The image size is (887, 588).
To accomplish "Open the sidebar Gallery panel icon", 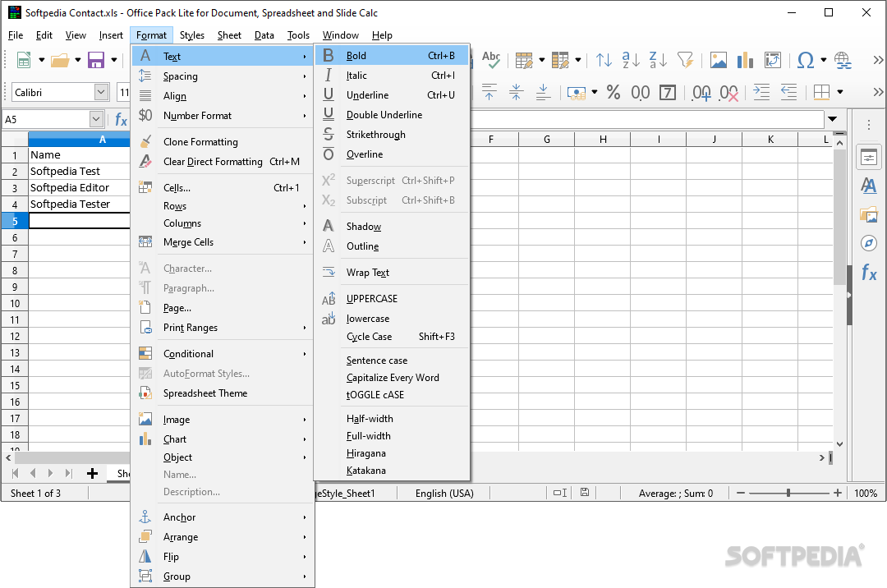I will [869, 214].
